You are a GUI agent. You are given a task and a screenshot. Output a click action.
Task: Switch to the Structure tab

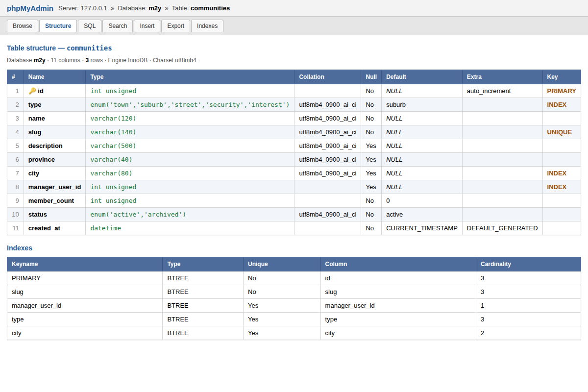coord(58,26)
